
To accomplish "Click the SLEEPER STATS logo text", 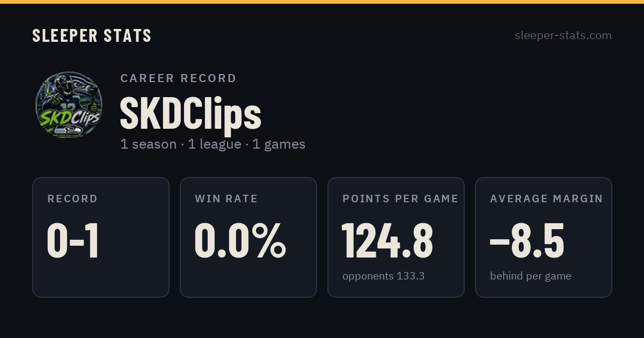I will pyautogui.click(x=92, y=35).
